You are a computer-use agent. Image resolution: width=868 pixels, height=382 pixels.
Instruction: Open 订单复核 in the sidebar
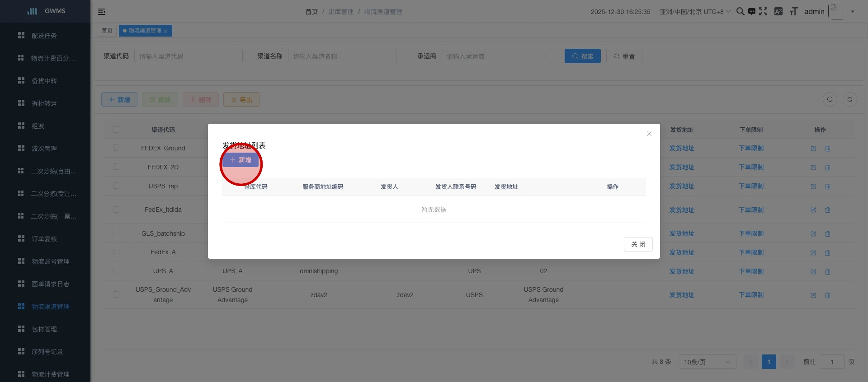click(45, 239)
